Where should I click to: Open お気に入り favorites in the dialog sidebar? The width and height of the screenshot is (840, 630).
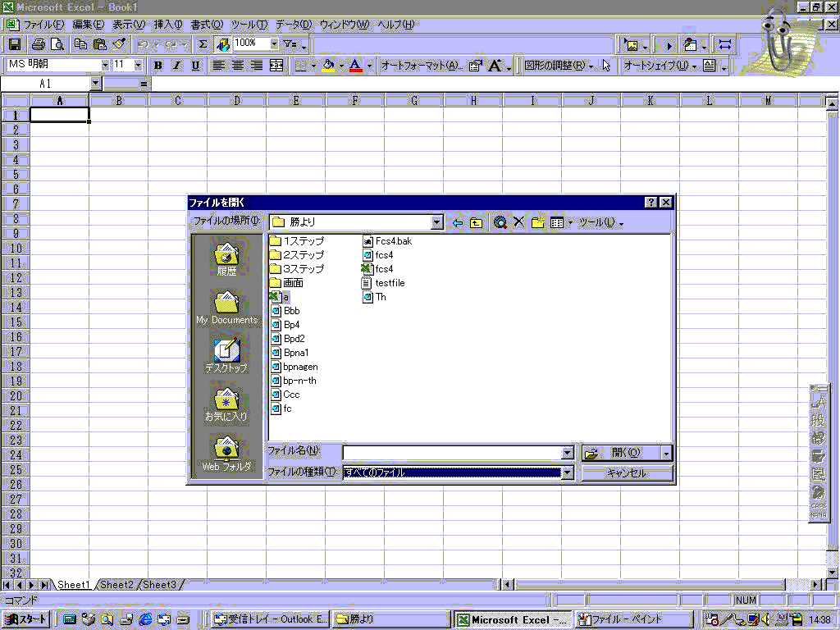(226, 404)
